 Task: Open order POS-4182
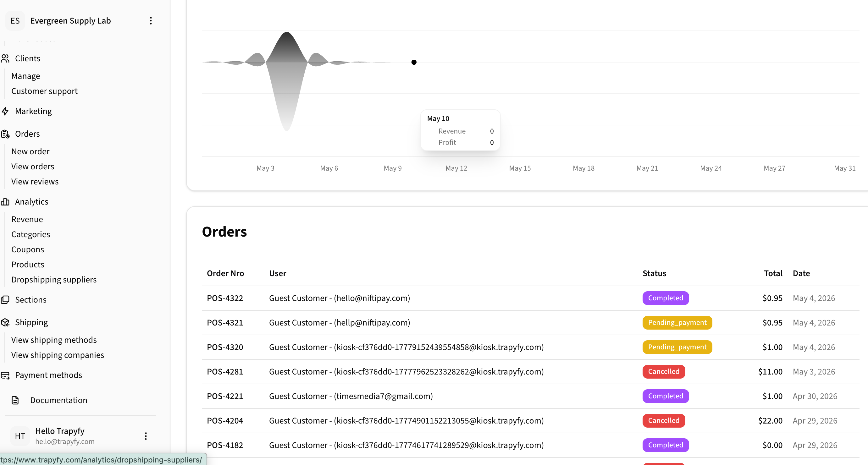(x=225, y=446)
